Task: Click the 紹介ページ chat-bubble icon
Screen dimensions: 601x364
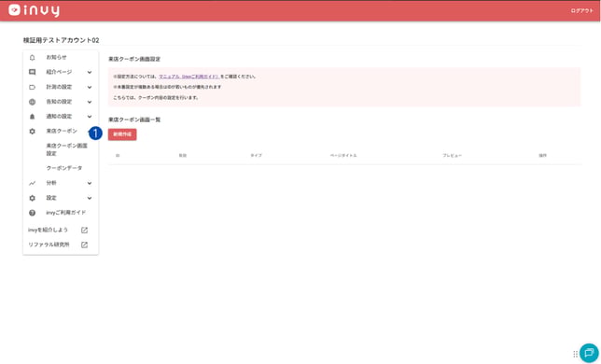Action: pos(32,72)
